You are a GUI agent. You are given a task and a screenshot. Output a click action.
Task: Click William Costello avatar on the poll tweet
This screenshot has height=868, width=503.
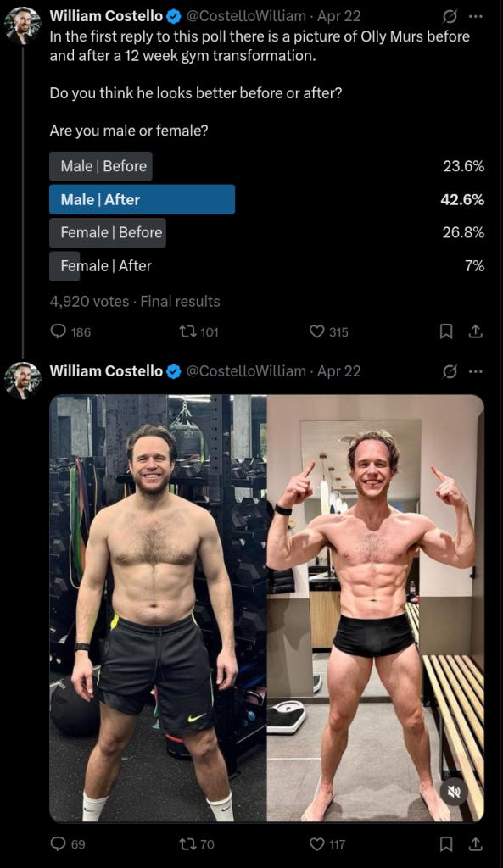pos(23,25)
